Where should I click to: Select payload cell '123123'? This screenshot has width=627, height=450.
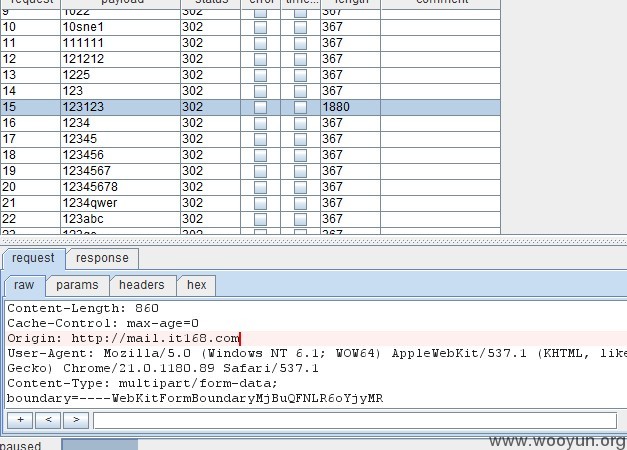click(120, 107)
